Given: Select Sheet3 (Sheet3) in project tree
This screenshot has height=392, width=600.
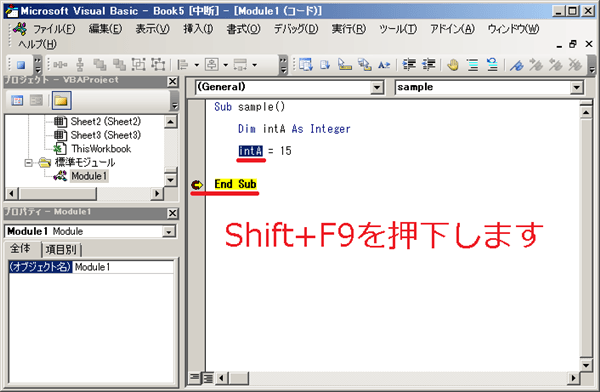Looking at the screenshot, I should tap(106, 136).
